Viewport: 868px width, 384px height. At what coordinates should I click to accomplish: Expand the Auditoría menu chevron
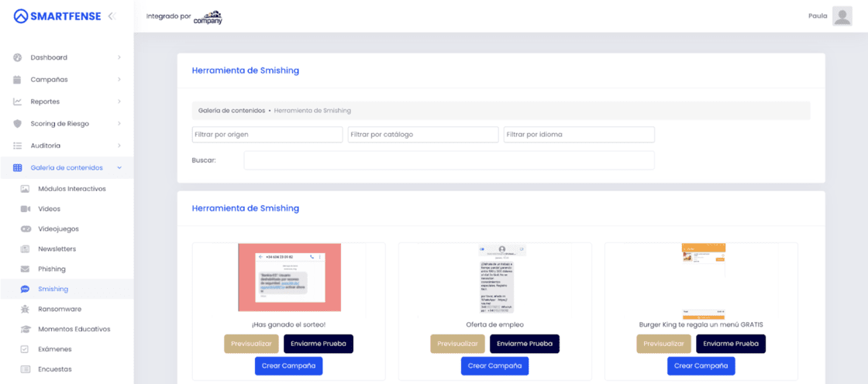119,146
